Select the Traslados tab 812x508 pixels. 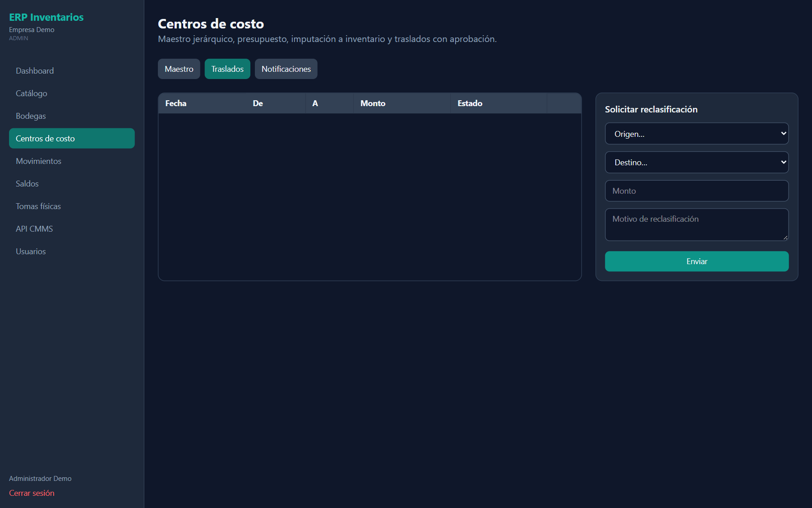[x=227, y=69]
